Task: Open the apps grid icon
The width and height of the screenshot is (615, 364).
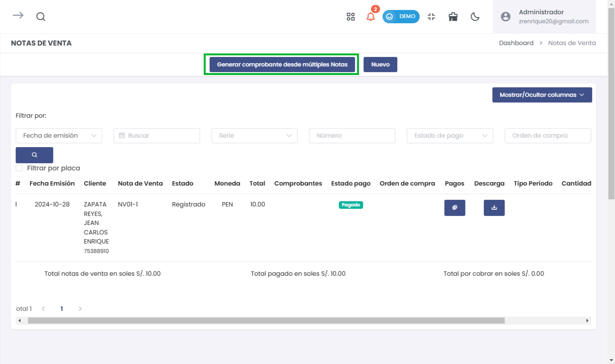Action: [x=350, y=17]
